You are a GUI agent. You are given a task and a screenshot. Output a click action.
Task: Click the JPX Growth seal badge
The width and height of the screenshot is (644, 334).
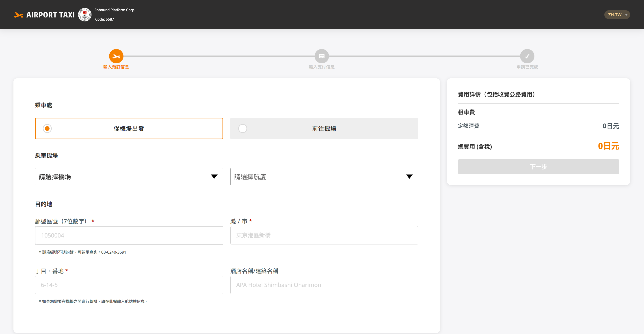[85, 15]
